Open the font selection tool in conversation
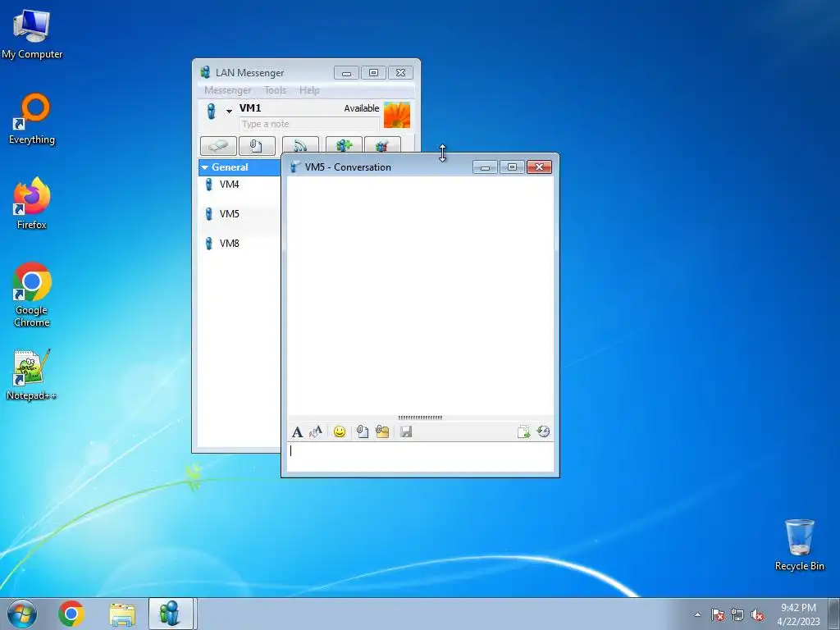The height and width of the screenshot is (630, 840). 297,431
